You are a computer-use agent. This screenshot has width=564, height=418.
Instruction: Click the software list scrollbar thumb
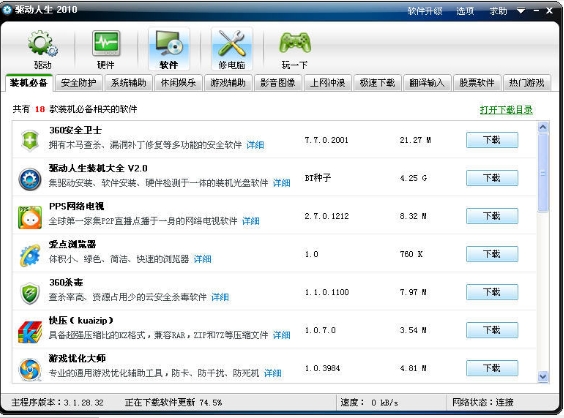tap(543, 173)
